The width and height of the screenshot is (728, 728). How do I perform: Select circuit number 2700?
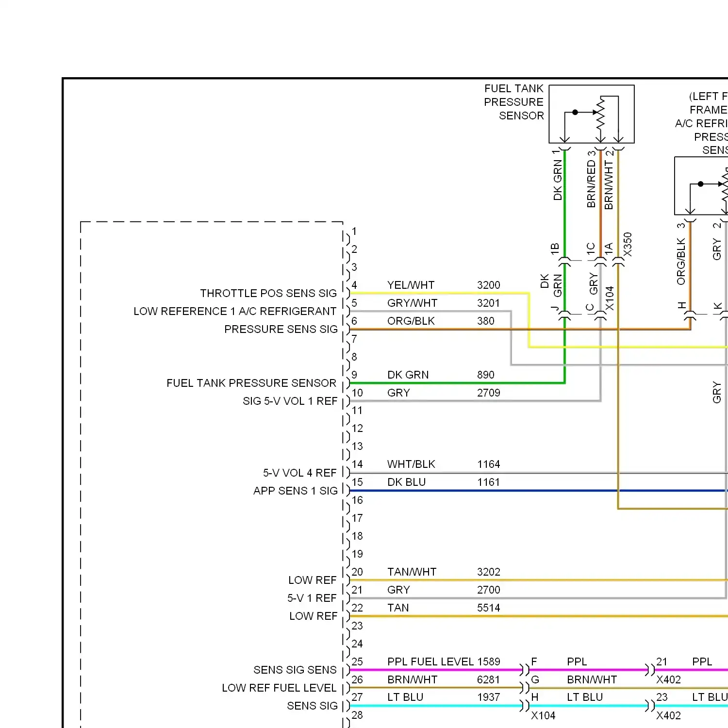488,590
